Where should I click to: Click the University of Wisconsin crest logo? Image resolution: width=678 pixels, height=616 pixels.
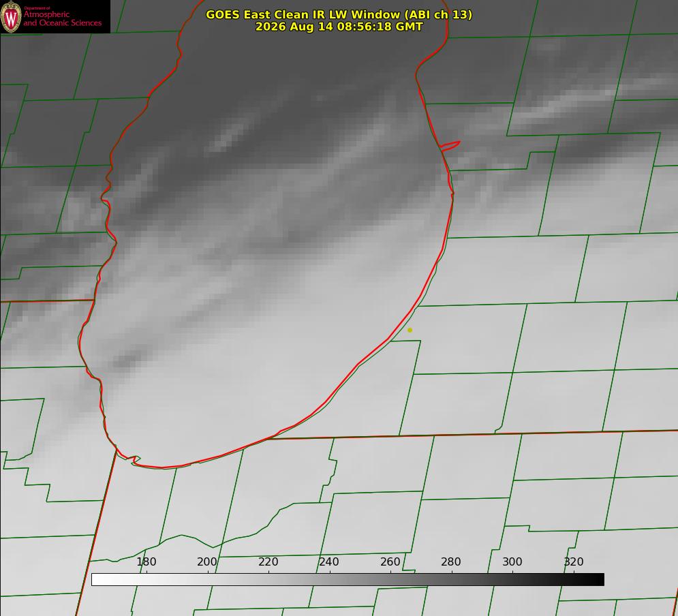pyautogui.click(x=11, y=16)
